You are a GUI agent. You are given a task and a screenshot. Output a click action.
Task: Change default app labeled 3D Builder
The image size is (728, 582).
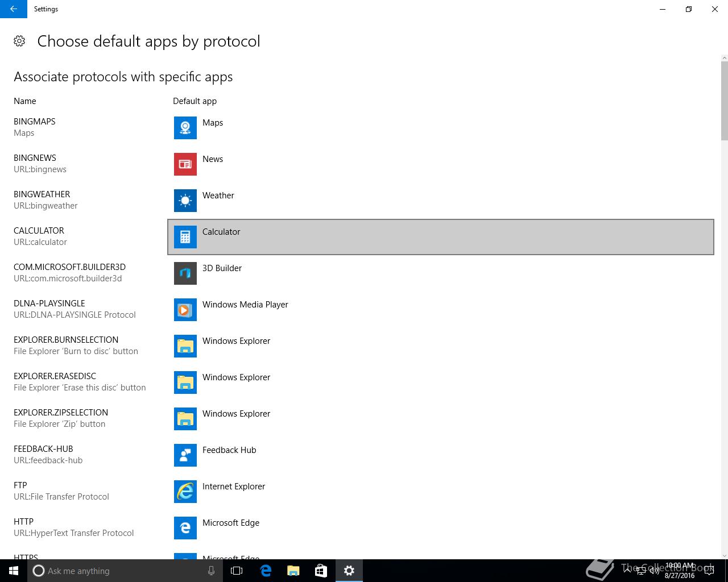[441, 273]
